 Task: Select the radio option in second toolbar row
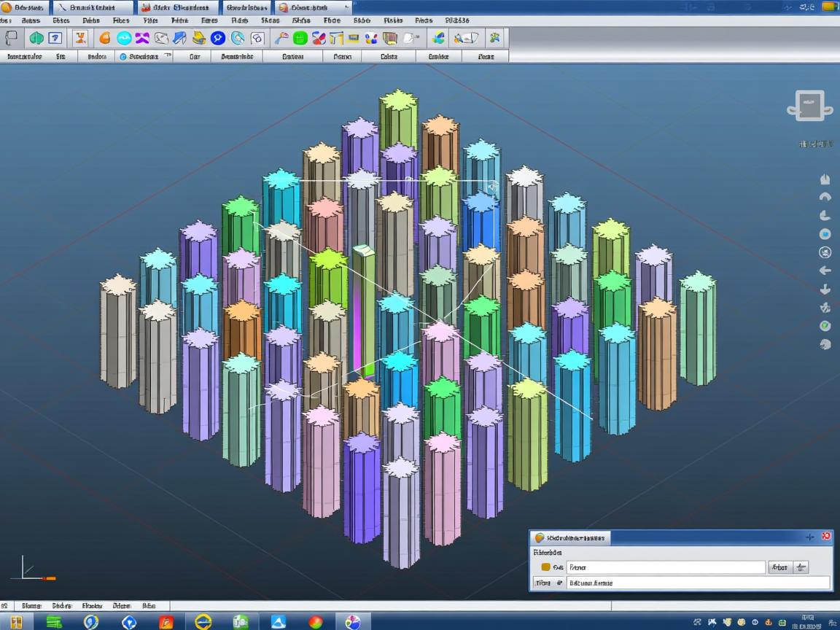coord(122,56)
